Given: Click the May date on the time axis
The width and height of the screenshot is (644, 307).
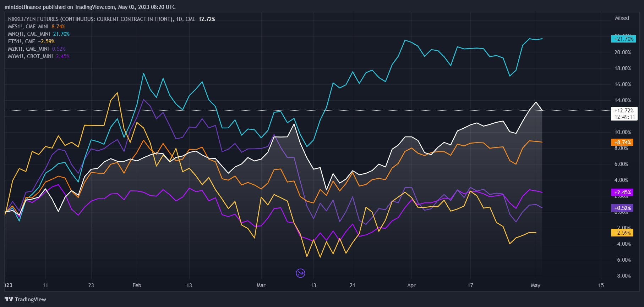Looking at the screenshot, I should pyautogui.click(x=535, y=285).
